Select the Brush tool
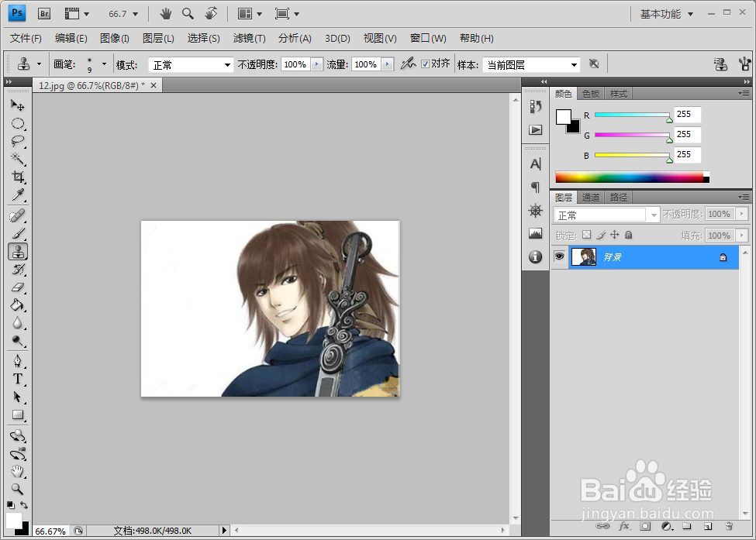The height and width of the screenshot is (540, 756). [x=18, y=234]
